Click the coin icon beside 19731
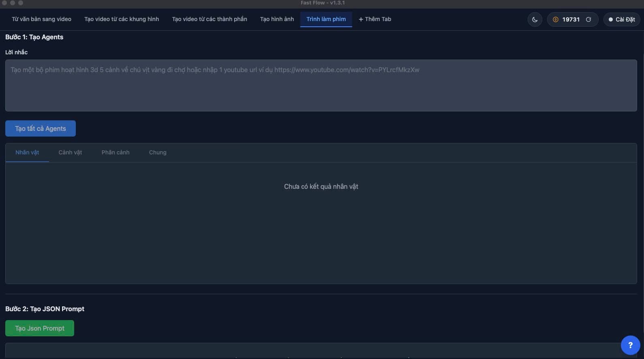The image size is (644, 359). 556,19
